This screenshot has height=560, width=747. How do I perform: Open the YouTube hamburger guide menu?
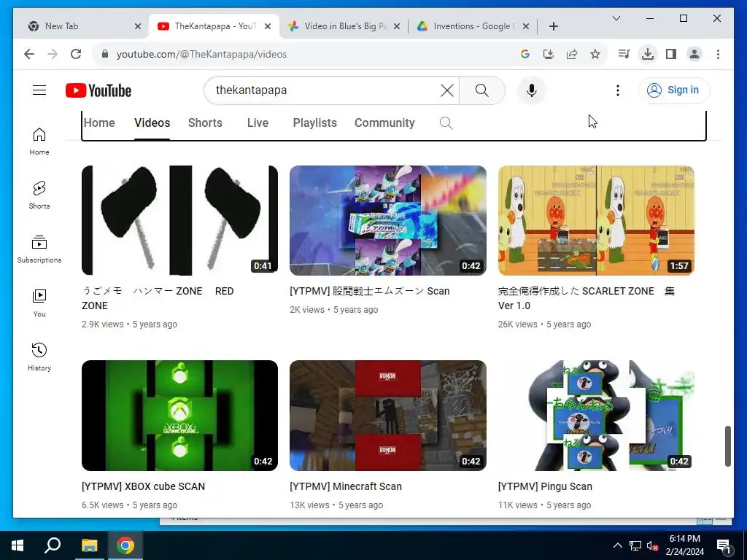(x=39, y=90)
